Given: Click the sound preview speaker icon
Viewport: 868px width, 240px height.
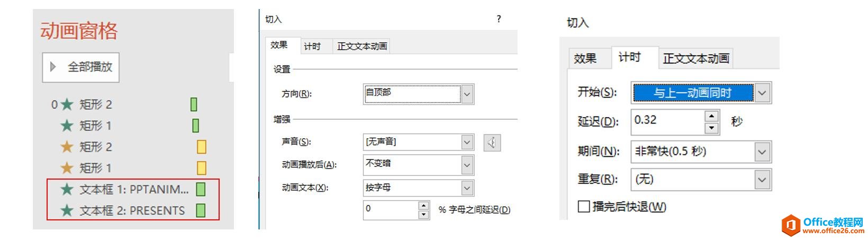Looking at the screenshot, I should coord(492,142).
